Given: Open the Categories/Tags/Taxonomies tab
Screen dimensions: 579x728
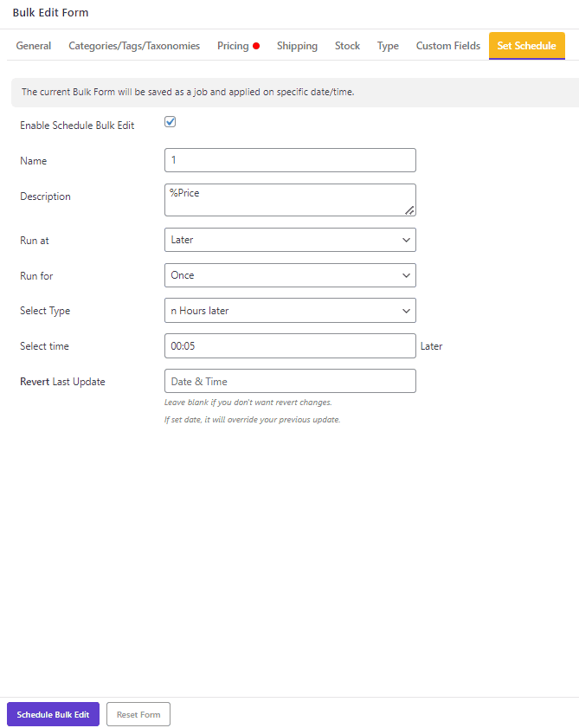Looking at the screenshot, I should [134, 46].
